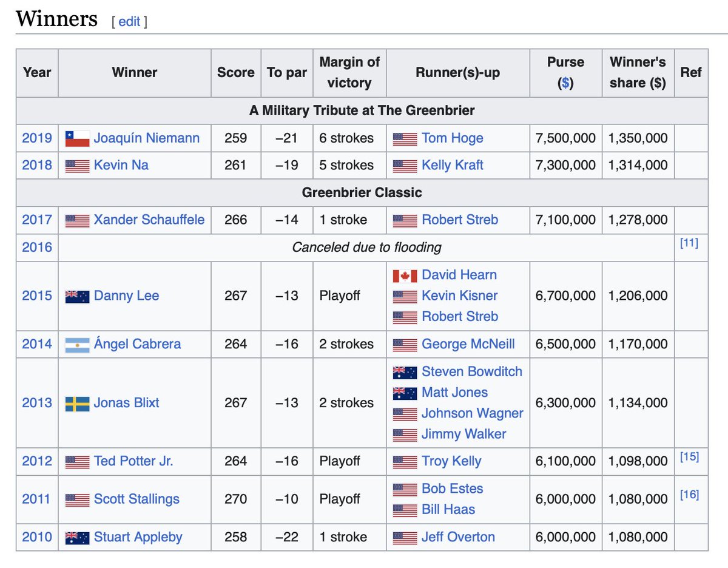Open runner-up Matt Jones link

coord(455,392)
